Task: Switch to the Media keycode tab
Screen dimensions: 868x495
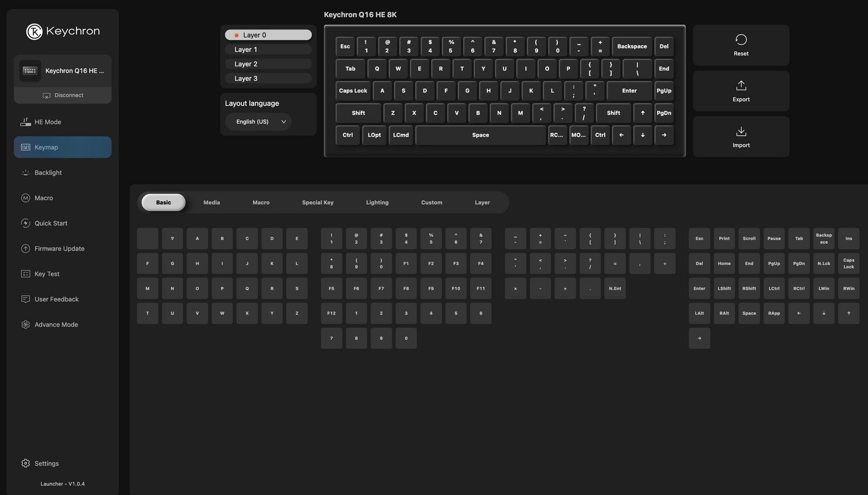Action: pyautogui.click(x=212, y=202)
